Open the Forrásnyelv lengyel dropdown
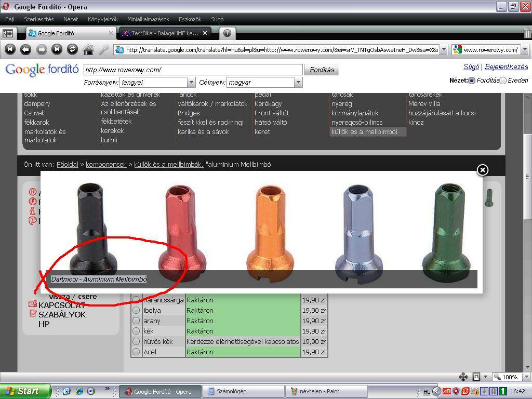This screenshot has height=399, width=532. pos(158,82)
